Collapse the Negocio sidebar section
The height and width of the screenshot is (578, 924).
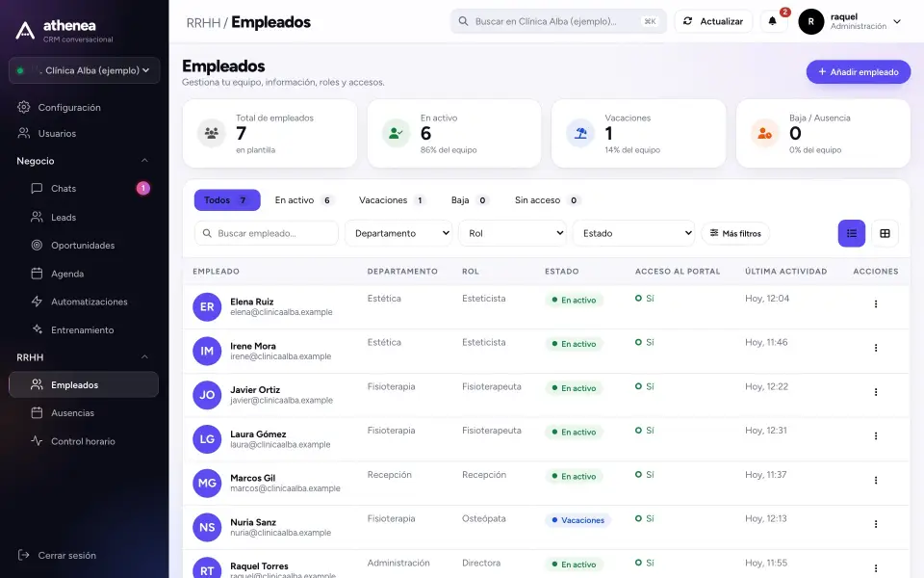click(144, 161)
